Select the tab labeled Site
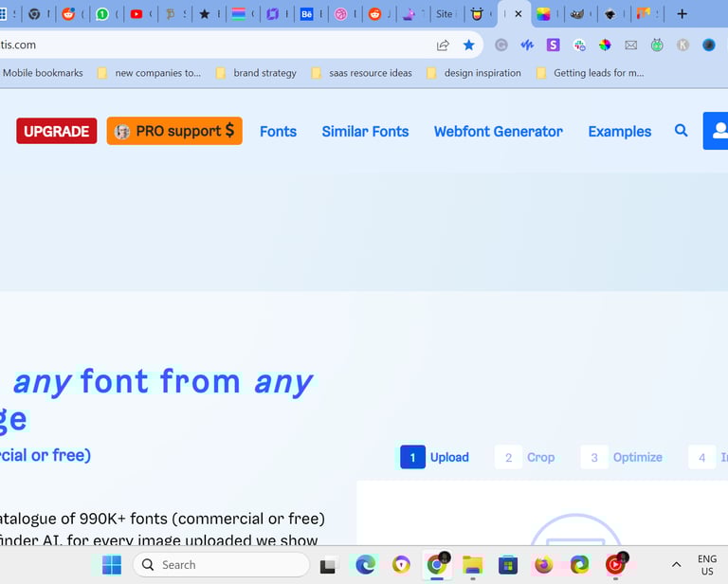The image size is (728, 584). [444, 14]
